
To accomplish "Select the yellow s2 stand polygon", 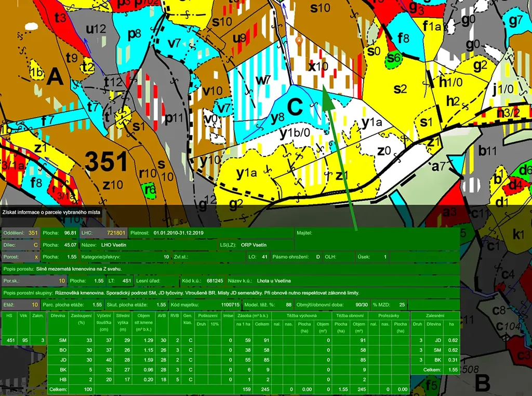I will [x=399, y=88].
